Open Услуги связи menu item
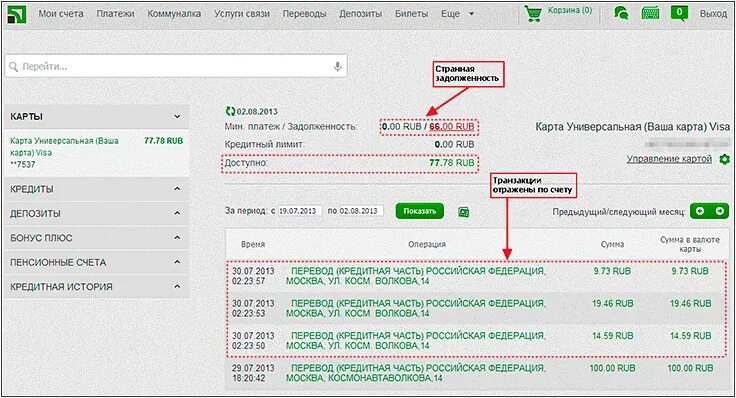 242,14
